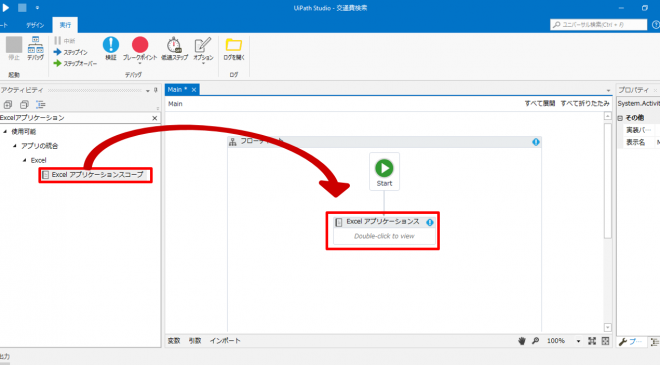Click the 中断 pause button
The width and height of the screenshot is (660, 365).
[65, 41]
